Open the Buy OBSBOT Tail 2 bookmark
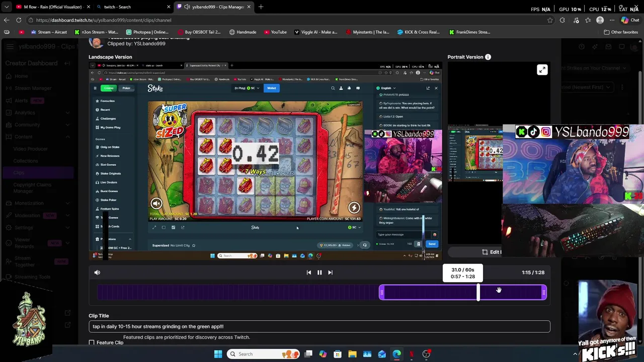The width and height of the screenshot is (644, 362). [x=198, y=32]
